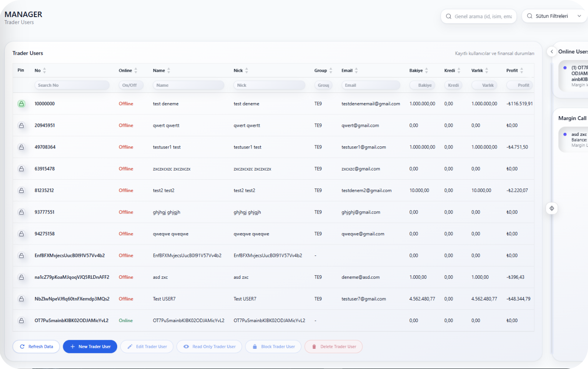Toggle pin lock for online user OT7PuSmainbKIBK02ODJAMicYvL2
Image resolution: width=588 pixels, height=369 pixels.
point(21,321)
